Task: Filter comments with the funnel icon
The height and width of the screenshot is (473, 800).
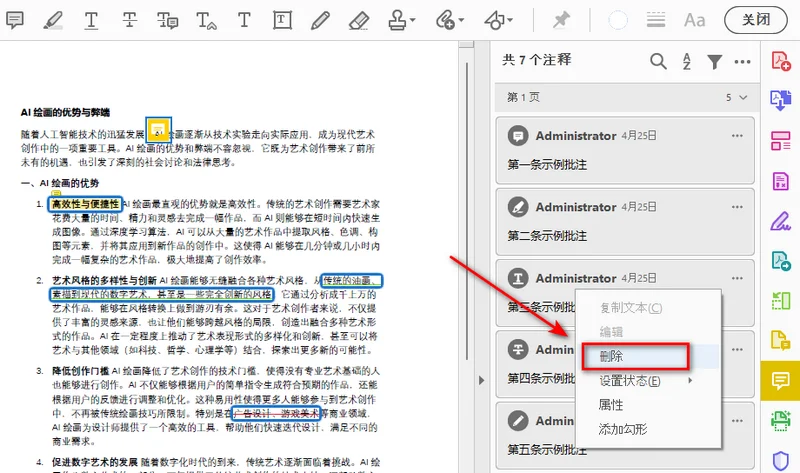Action: (715, 62)
